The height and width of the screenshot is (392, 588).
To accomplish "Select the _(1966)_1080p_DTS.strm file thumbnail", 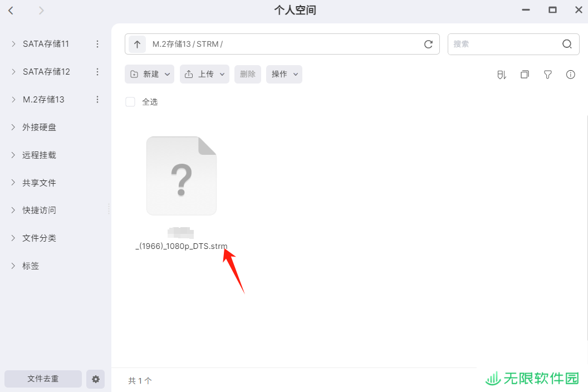I will tap(182, 175).
